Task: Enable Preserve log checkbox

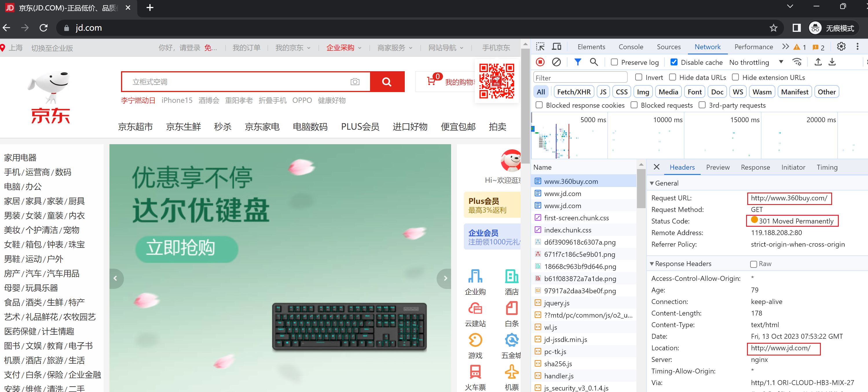Action: pyautogui.click(x=614, y=62)
